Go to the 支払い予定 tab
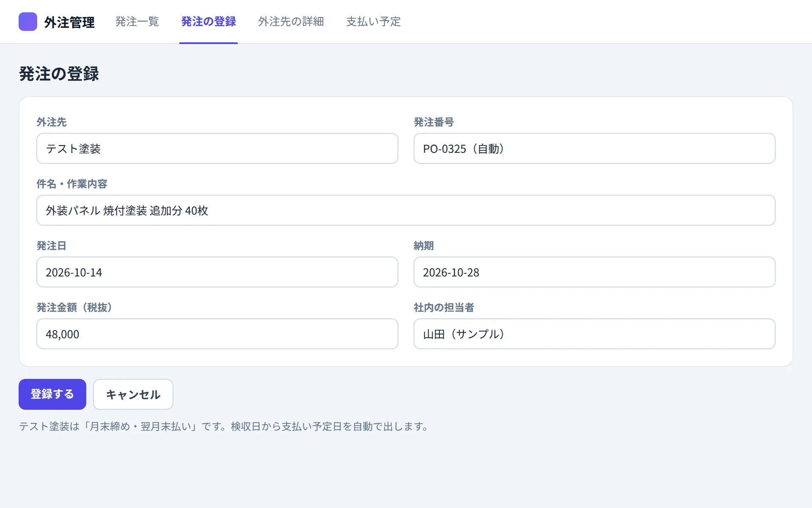Screen dimensions: 812x508 coord(373,22)
